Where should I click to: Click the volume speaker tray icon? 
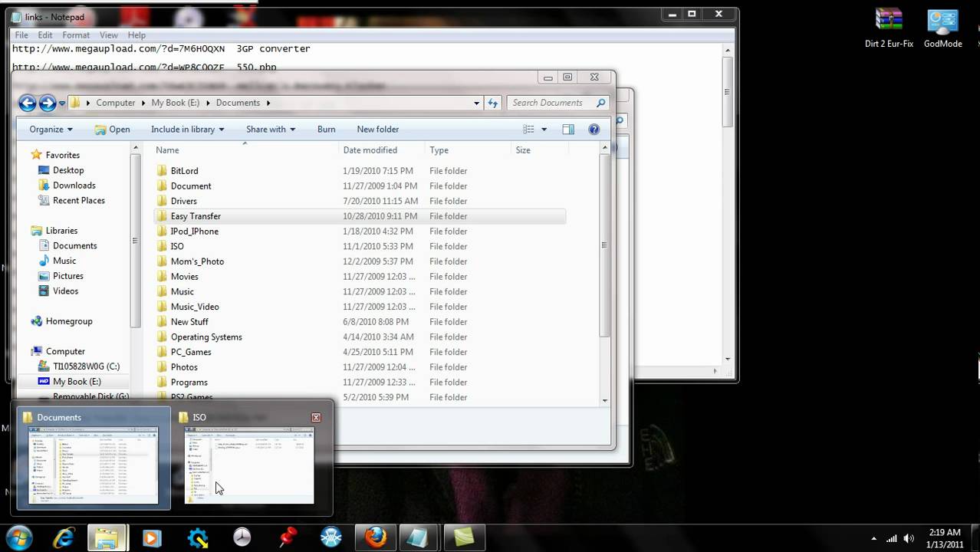pyautogui.click(x=909, y=538)
